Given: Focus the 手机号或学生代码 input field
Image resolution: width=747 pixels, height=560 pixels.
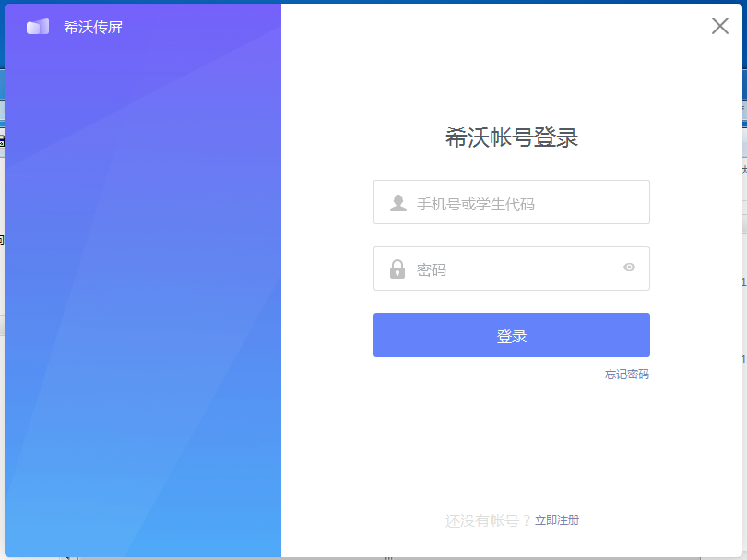Looking at the screenshot, I should point(512,202).
